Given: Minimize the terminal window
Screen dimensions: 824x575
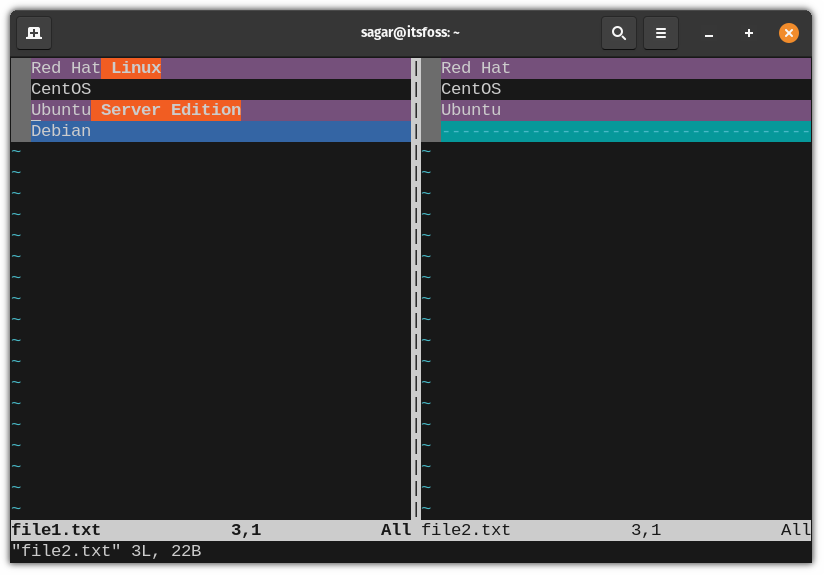Looking at the screenshot, I should (709, 34).
